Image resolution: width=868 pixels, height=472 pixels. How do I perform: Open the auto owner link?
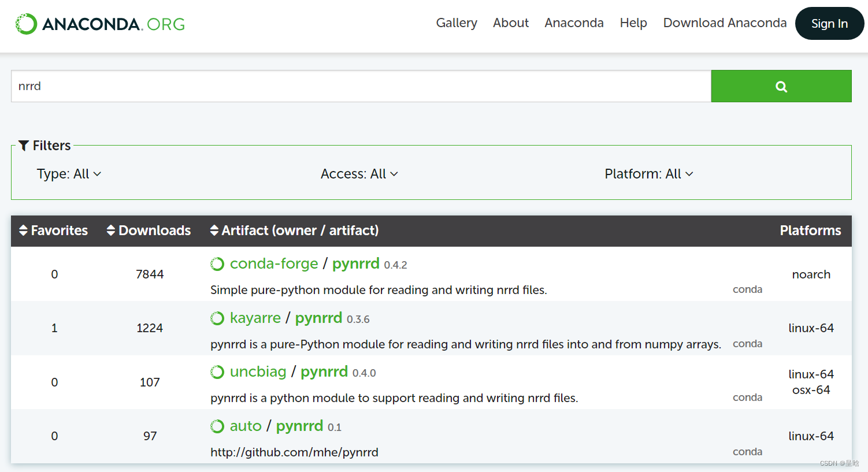pyautogui.click(x=246, y=426)
